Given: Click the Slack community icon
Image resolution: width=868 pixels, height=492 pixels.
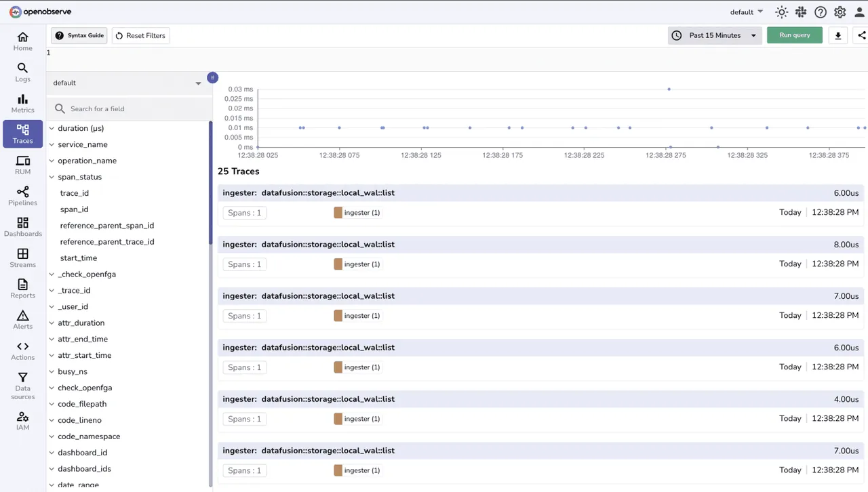Looking at the screenshot, I should (801, 12).
